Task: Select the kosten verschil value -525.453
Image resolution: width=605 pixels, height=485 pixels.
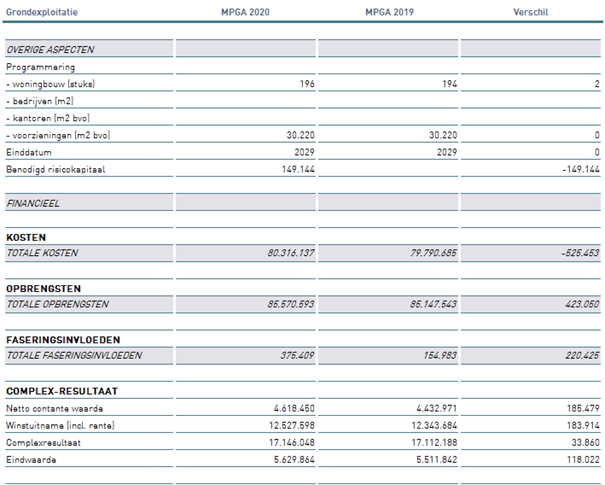Action: point(575,253)
